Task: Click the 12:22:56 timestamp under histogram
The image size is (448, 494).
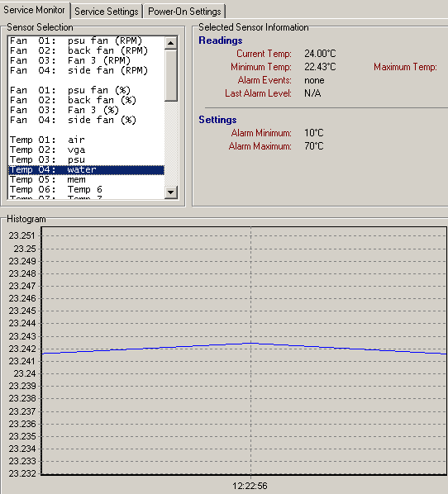Action: (250, 486)
